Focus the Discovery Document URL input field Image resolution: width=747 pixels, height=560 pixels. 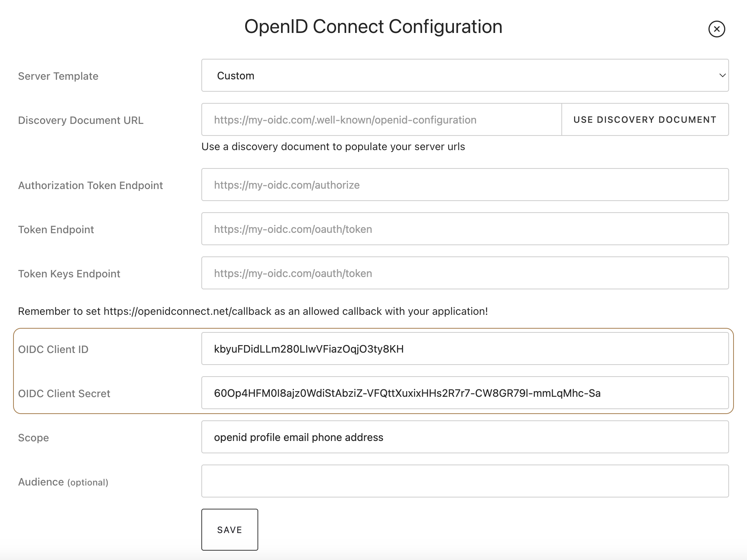click(381, 120)
